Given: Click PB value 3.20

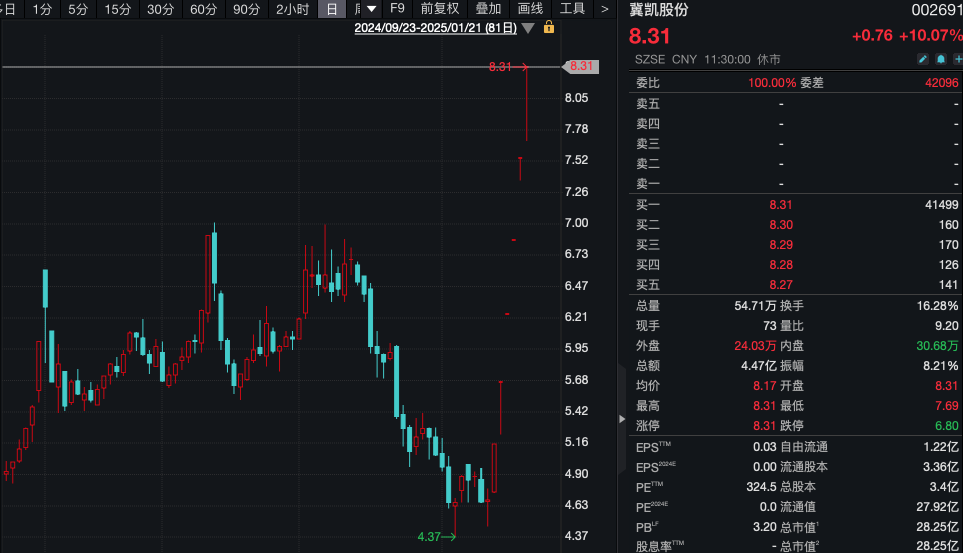Looking at the screenshot, I should click(765, 527).
